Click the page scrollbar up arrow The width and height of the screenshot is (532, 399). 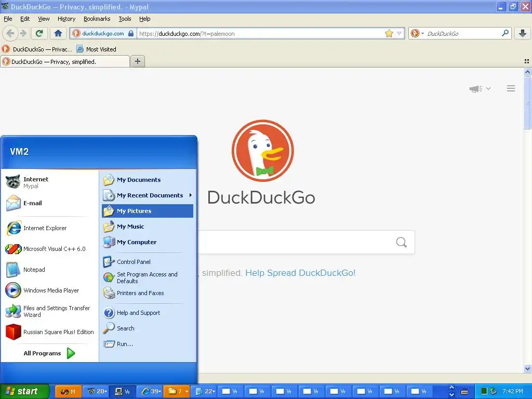pos(527,72)
